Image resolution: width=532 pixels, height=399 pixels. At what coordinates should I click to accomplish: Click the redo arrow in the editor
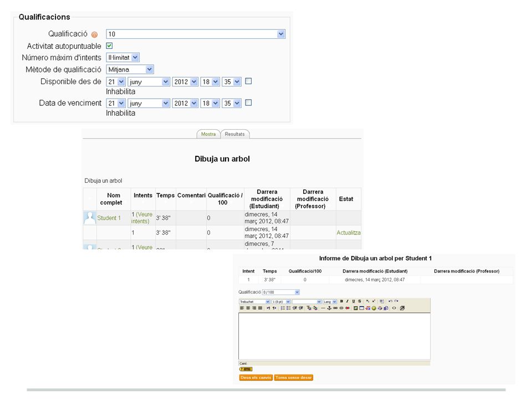[x=396, y=301]
